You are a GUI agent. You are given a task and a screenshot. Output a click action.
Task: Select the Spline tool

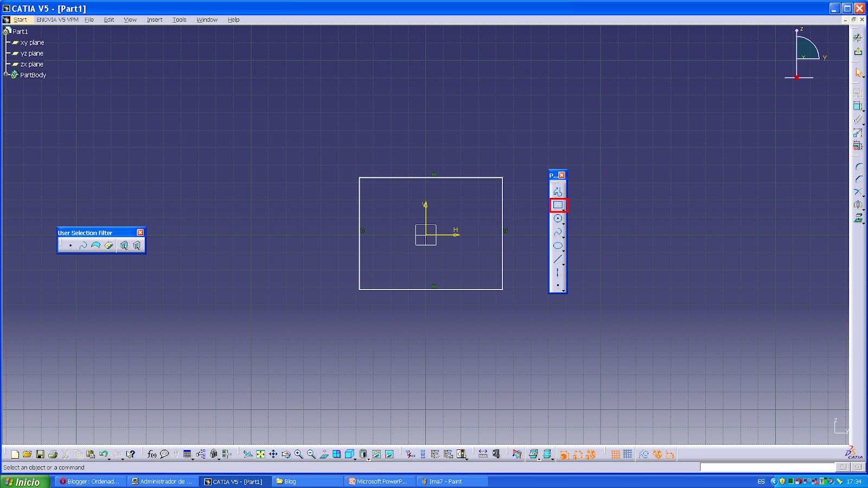(x=558, y=232)
